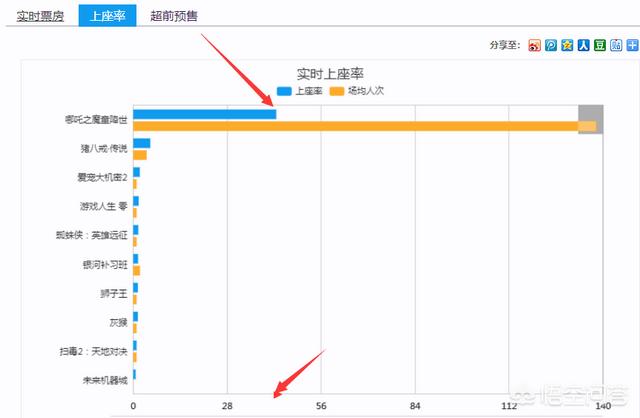Open the 超前预售 tab
This screenshot has width=640, height=418.
173,16
